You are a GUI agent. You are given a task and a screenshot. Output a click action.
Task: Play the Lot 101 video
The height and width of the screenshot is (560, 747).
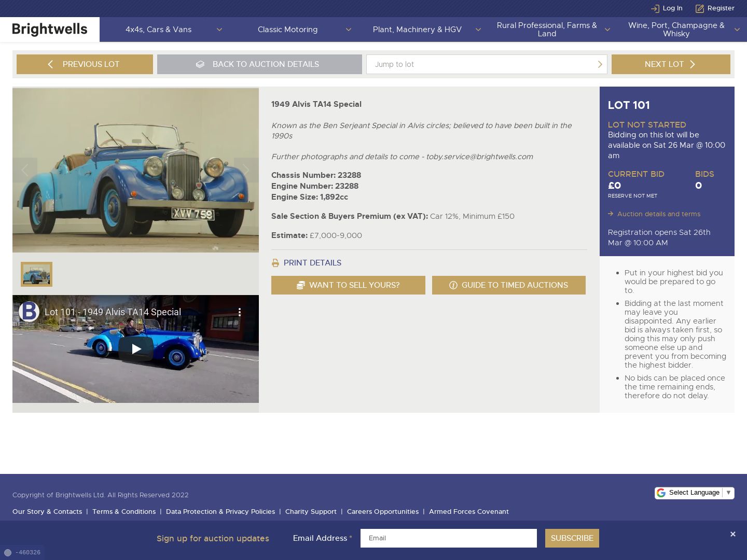click(136, 349)
